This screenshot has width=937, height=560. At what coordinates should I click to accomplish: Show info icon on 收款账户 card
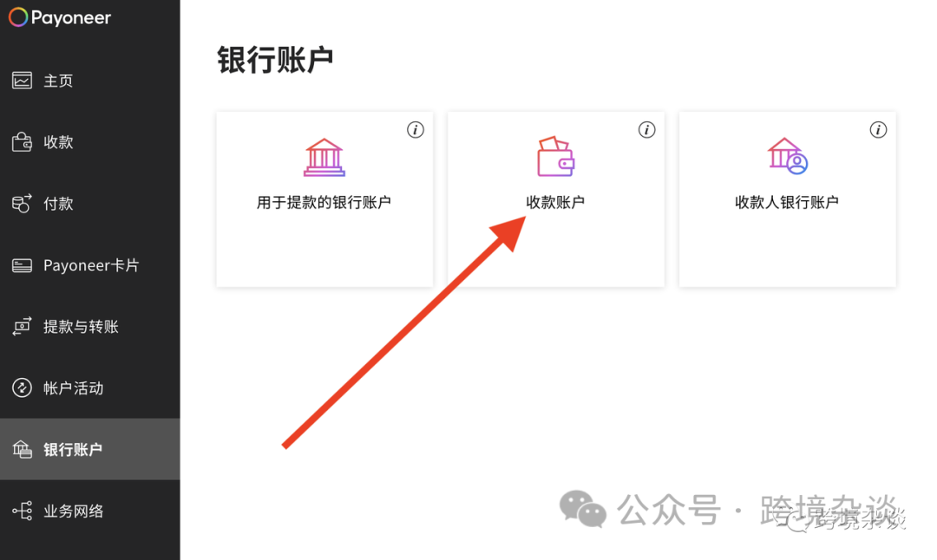(646, 129)
